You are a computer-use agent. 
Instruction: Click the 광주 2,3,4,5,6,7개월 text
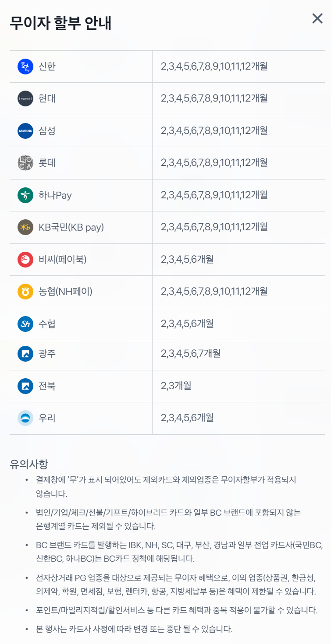click(x=191, y=354)
